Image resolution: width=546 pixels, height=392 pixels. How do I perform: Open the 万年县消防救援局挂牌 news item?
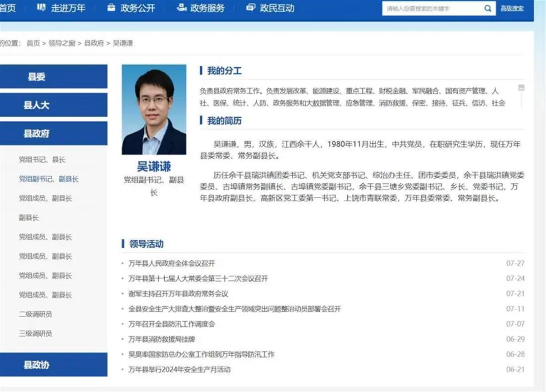point(162,339)
